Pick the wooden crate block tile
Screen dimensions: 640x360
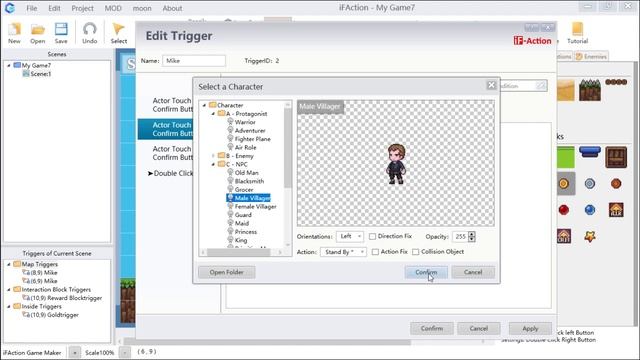click(616, 157)
